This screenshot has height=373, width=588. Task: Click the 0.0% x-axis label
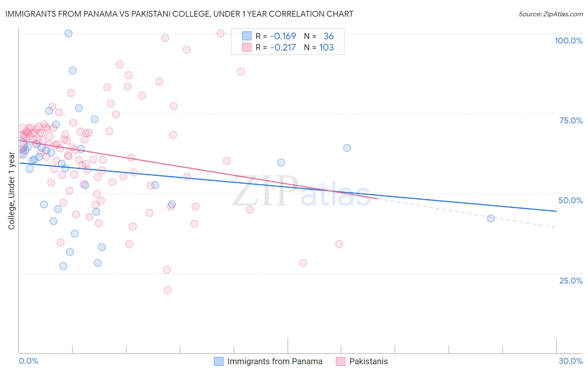click(x=28, y=361)
